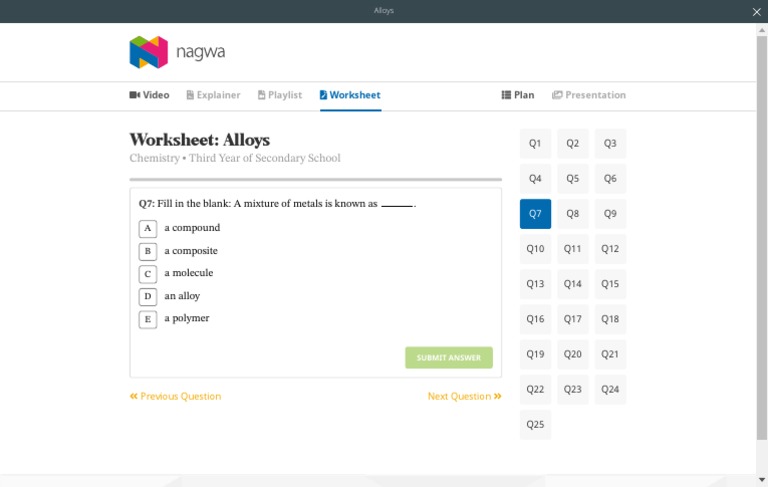Open the Plan tab

[x=518, y=95]
